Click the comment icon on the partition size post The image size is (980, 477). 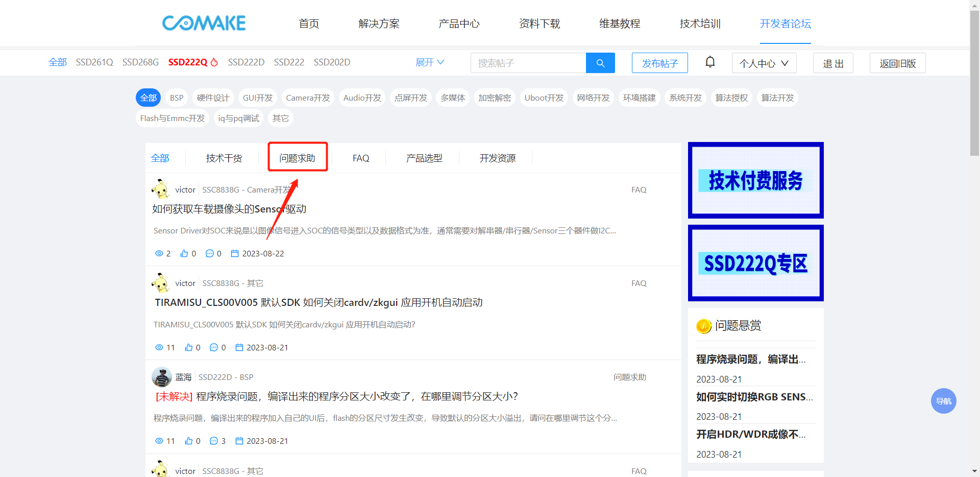point(214,441)
